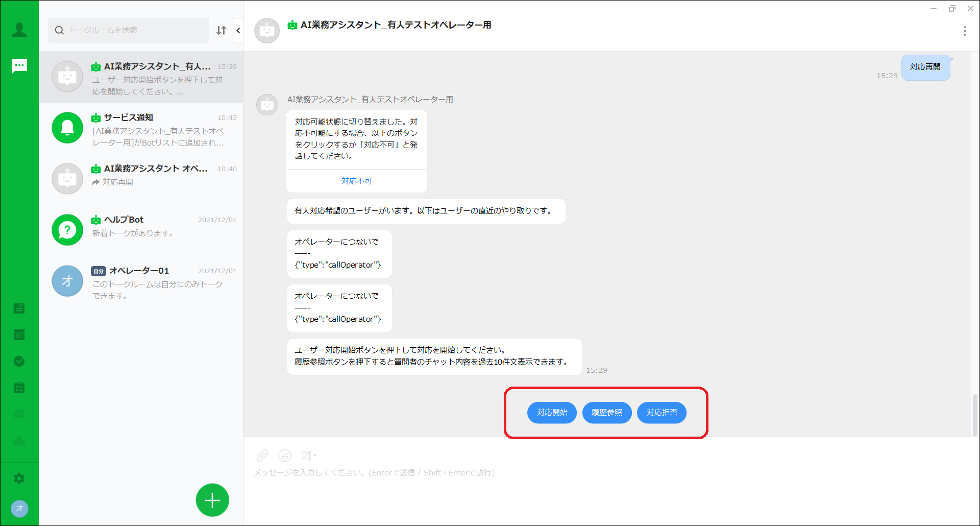980x526 pixels.
Task: Open the contacts icon in the left sidebar
Action: click(19, 30)
